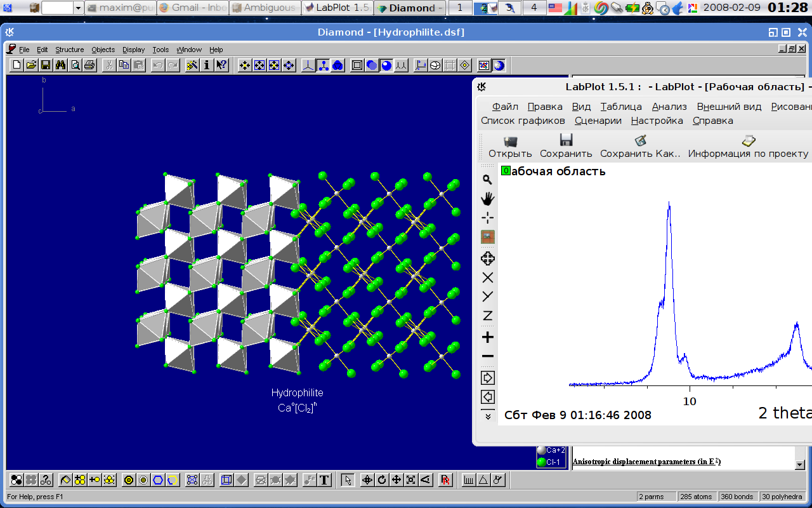Screen dimensions: 812x508
Task: Click Открыть button in LabPlot toolbar
Action: 510,146
